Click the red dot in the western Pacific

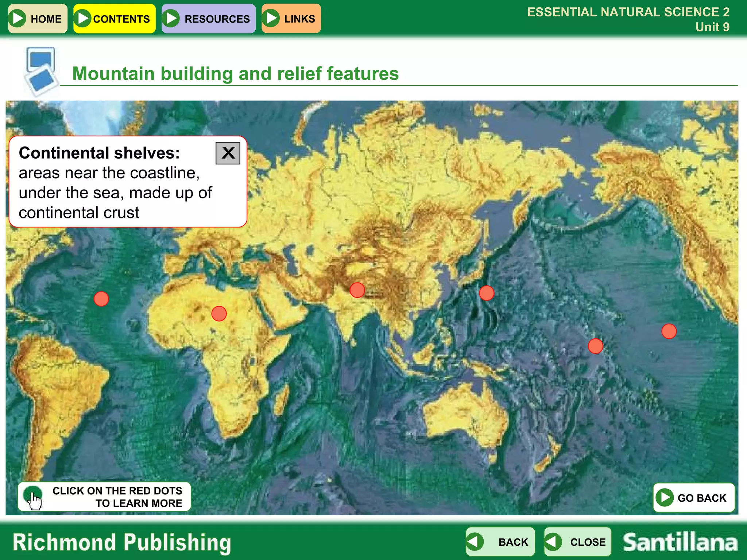[595, 346]
